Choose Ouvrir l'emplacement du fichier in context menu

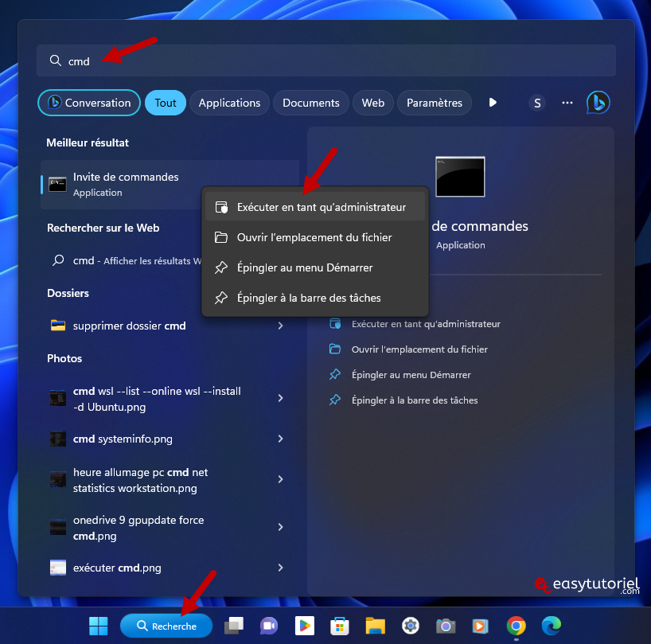315,237
